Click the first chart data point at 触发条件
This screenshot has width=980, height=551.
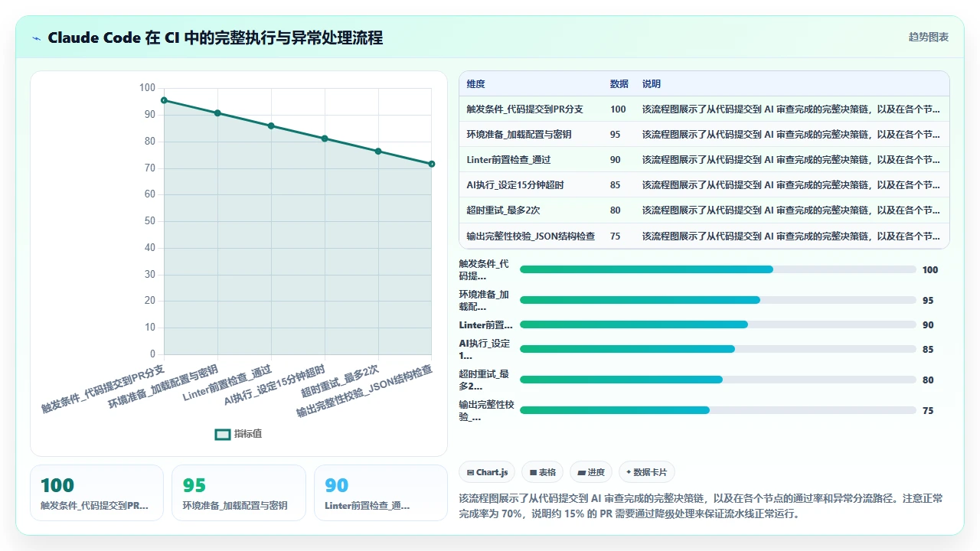pos(164,100)
